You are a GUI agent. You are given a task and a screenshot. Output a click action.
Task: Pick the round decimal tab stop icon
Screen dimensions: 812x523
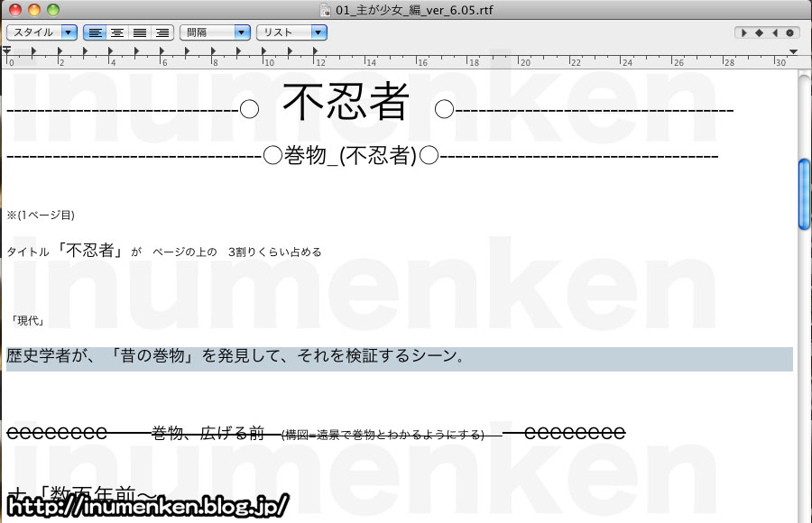click(789, 32)
